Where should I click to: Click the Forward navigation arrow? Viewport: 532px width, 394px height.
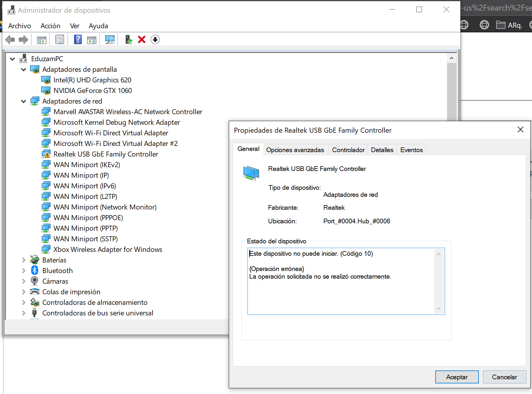coord(24,39)
